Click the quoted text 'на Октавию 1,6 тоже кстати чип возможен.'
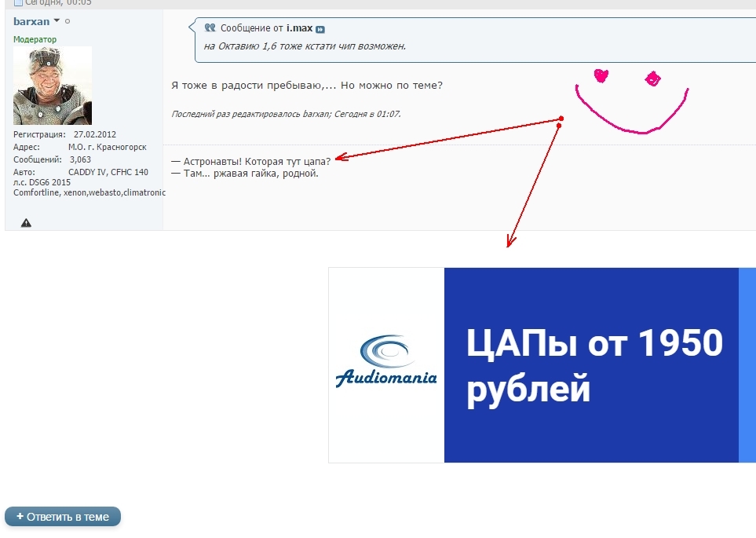Screen dimensions: 756x538 click(x=305, y=46)
